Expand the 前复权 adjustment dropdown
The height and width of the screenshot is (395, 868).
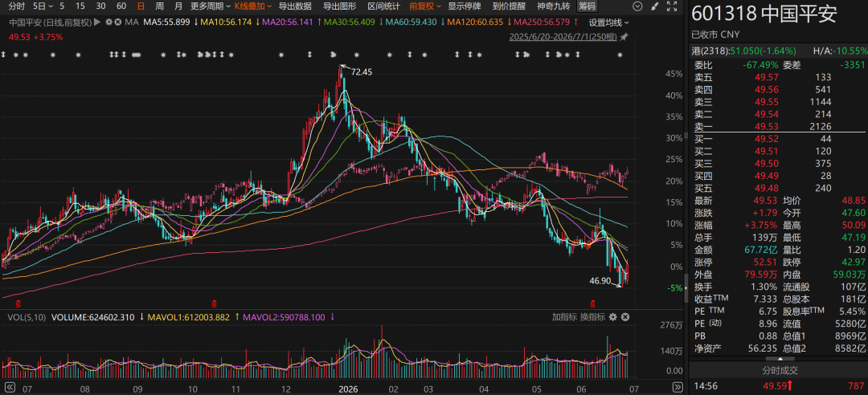425,6
